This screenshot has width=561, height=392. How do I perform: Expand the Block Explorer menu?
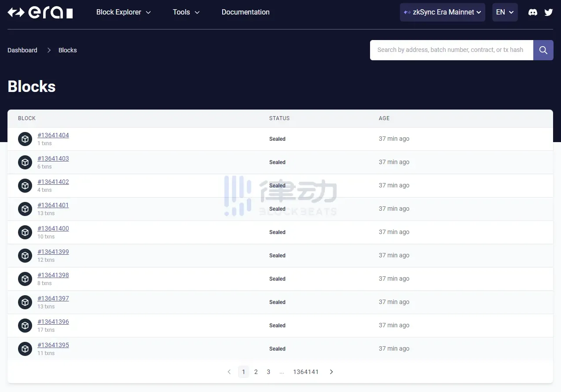coord(123,12)
